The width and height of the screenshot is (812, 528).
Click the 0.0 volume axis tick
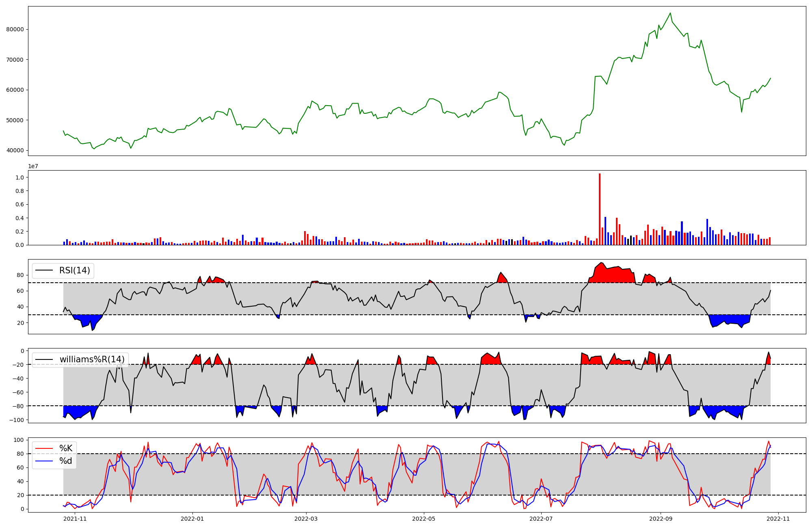19,245
